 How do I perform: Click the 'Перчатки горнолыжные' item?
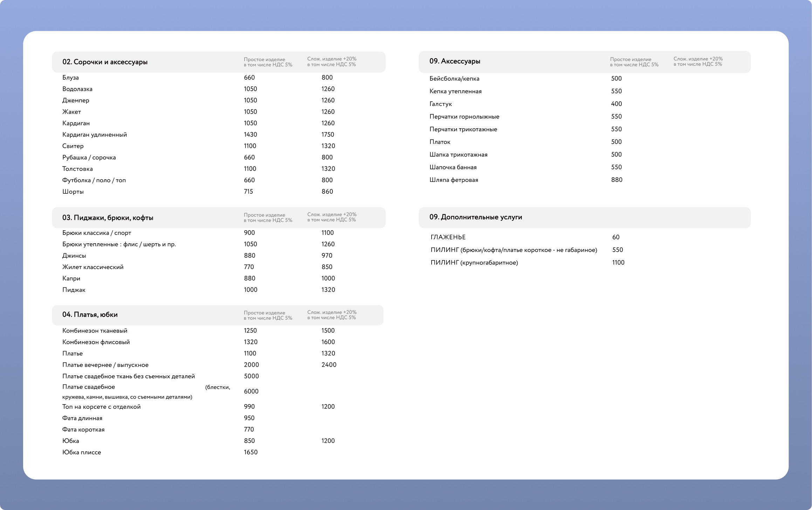[464, 117]
